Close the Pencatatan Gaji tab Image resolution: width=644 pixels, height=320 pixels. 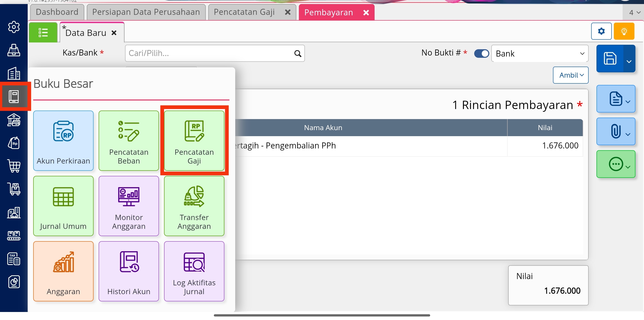pos(288,12)
